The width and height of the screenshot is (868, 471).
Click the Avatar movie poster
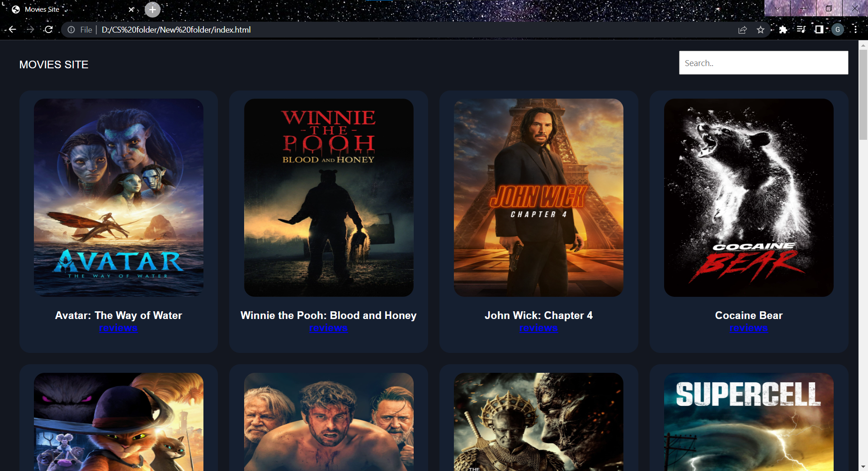(x=118, y=198)
